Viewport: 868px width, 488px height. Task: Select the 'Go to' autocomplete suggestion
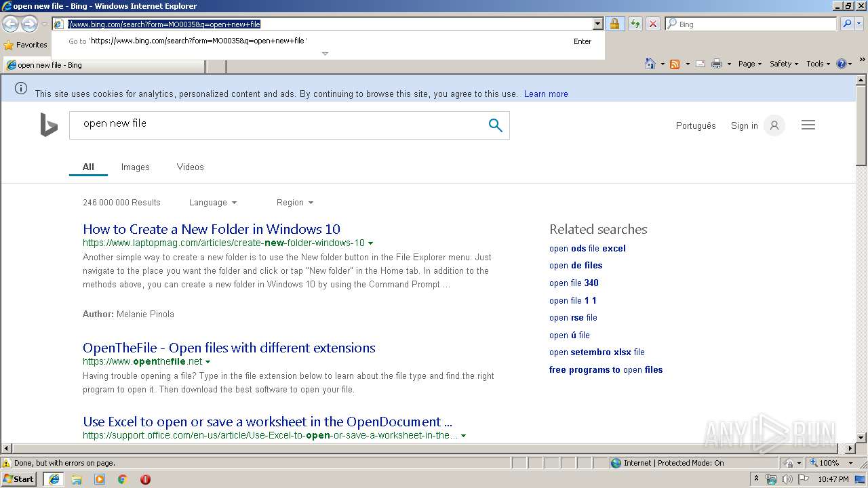329,41
